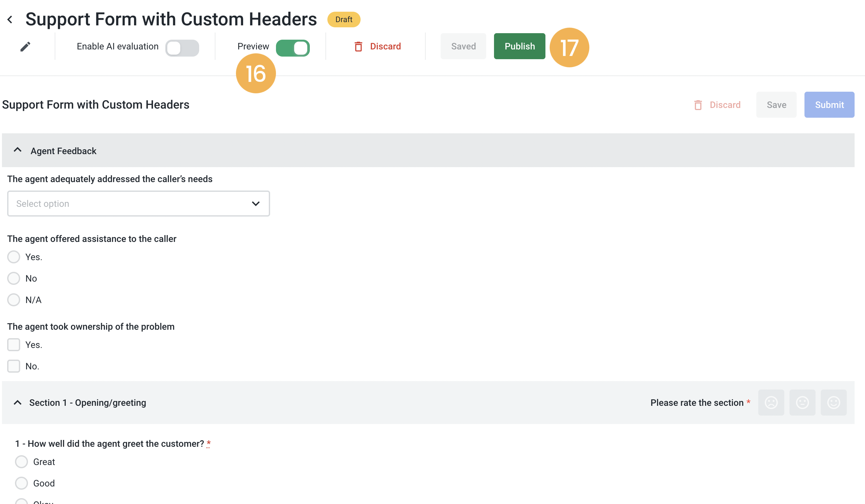This screenshot has height=504, width=865.
Task: Collapse the Agent Feedback section
Action: tap(18, 150)
